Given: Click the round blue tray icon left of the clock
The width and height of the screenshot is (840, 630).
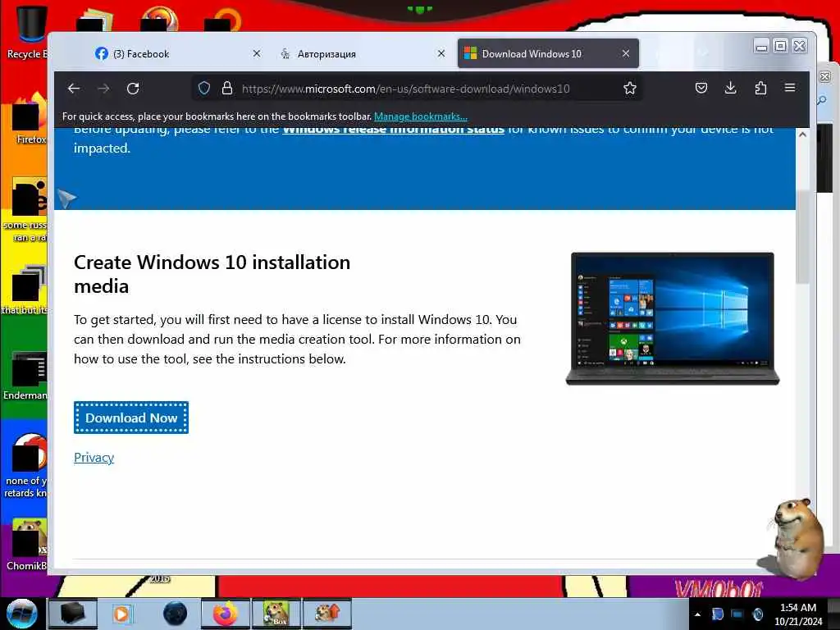Looking at the screenshot, I should click(758, 614).
